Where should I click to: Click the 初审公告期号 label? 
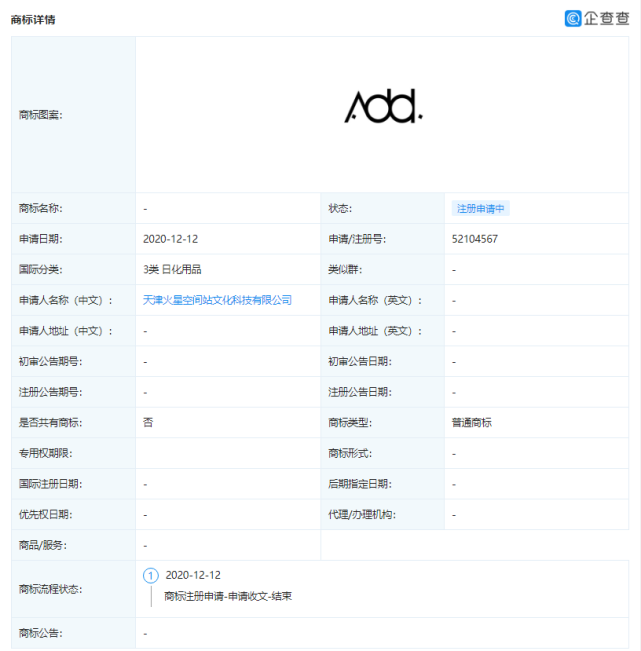coord(51,362)
